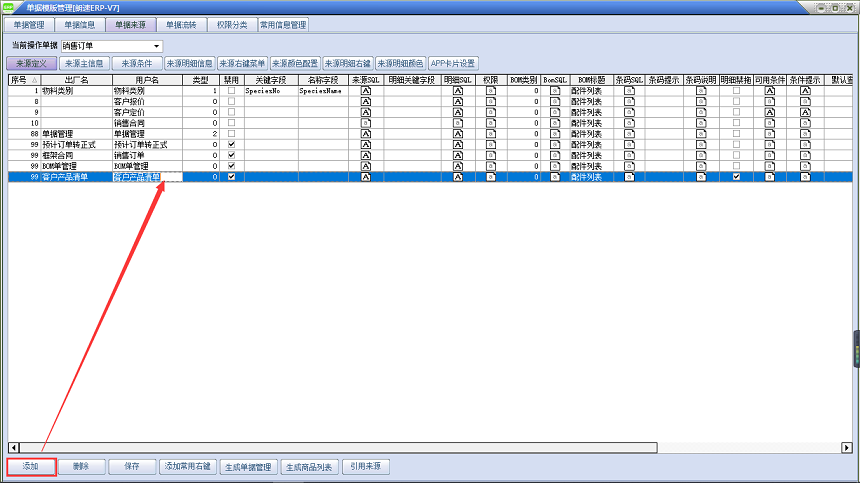This screenshot has height=483, width=860.
Task: Click 可用条件 icon in 客户定价 row
Action: click(x=770, y=112)
